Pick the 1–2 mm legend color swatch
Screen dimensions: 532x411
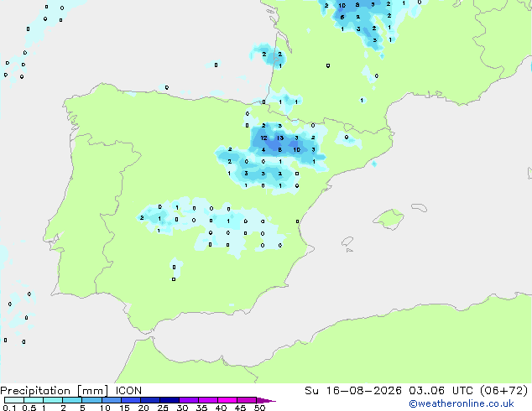tap(53, 400)
